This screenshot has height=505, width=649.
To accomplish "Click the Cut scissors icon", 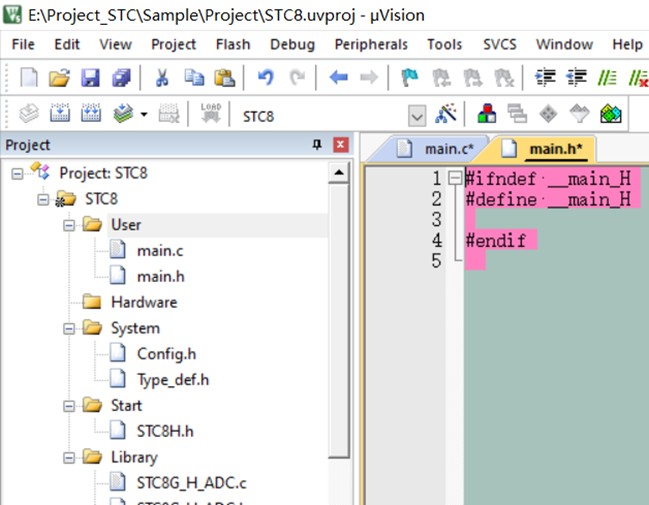I will click(162, 77).
